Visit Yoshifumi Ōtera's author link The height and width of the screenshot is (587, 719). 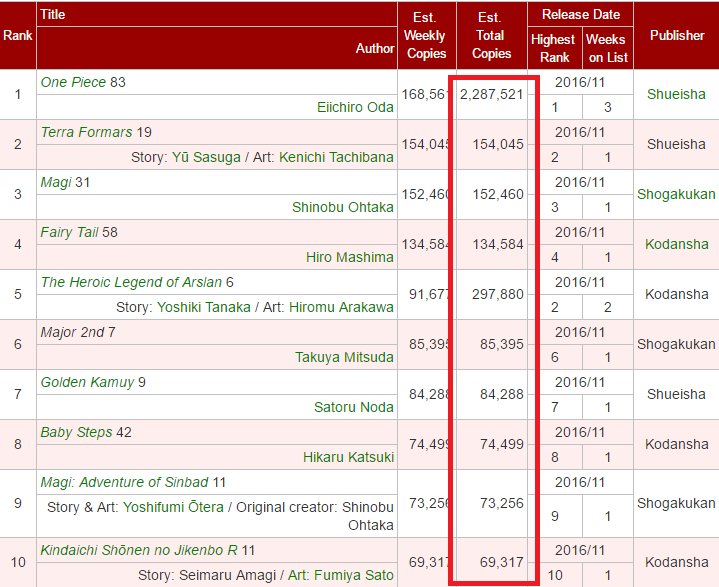[173, 507]
